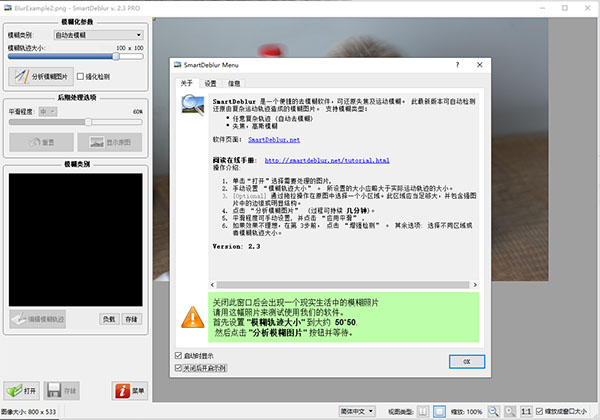
Task: Click the 存储 save kernel button
Action: pyautogui.click(x=132, y=319)
